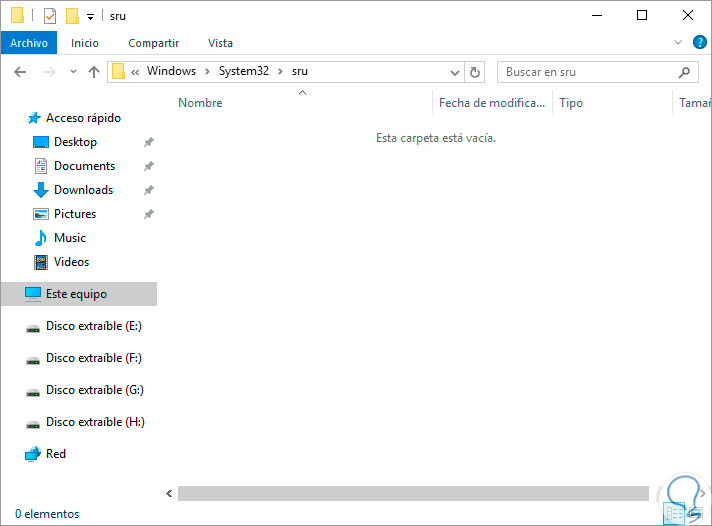
Task: Click the pin icon next to Downloads
Action: click(x=148, y=190)
